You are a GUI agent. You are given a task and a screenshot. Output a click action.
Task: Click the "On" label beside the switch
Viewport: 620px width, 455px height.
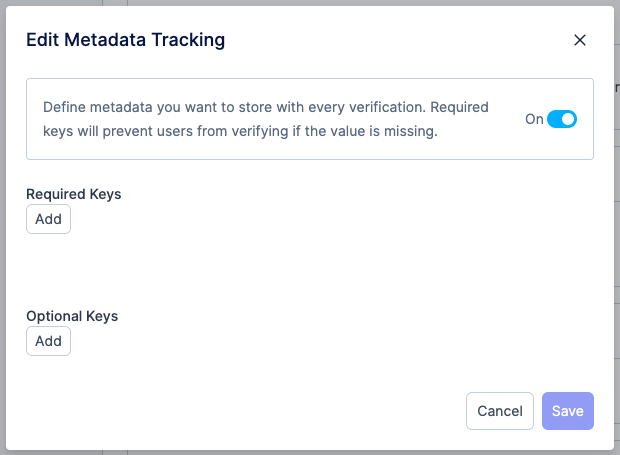pos(534,119)
